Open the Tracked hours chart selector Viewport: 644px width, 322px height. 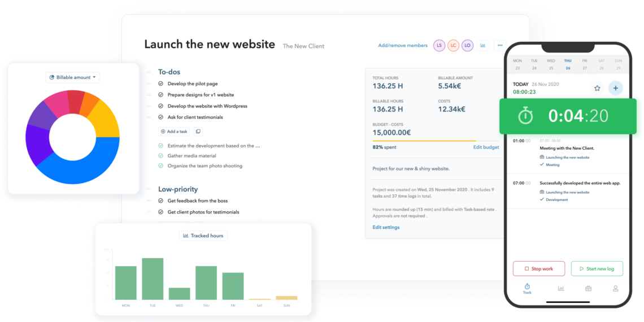pyautogui.click(x=203, y=236)
